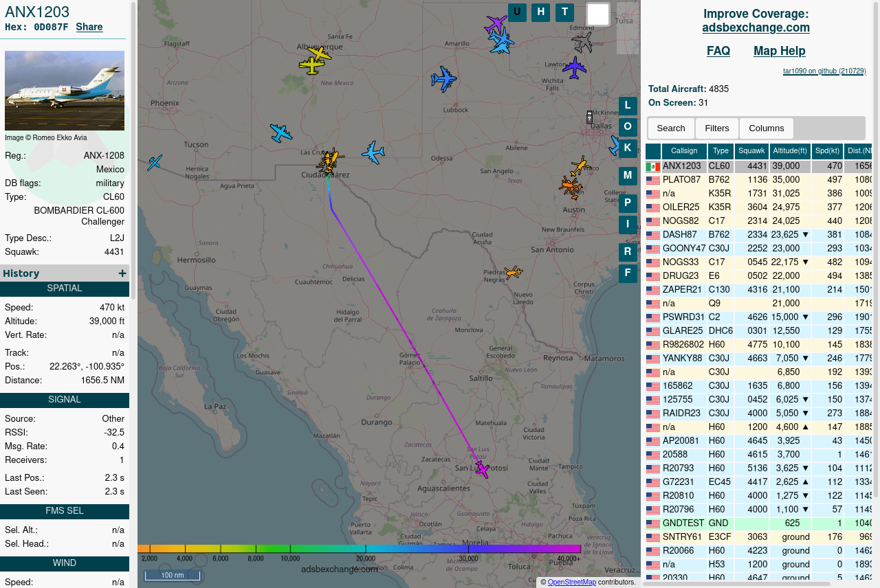Click the ANX1203 aircraft photo thumbnail

[65, 91]
